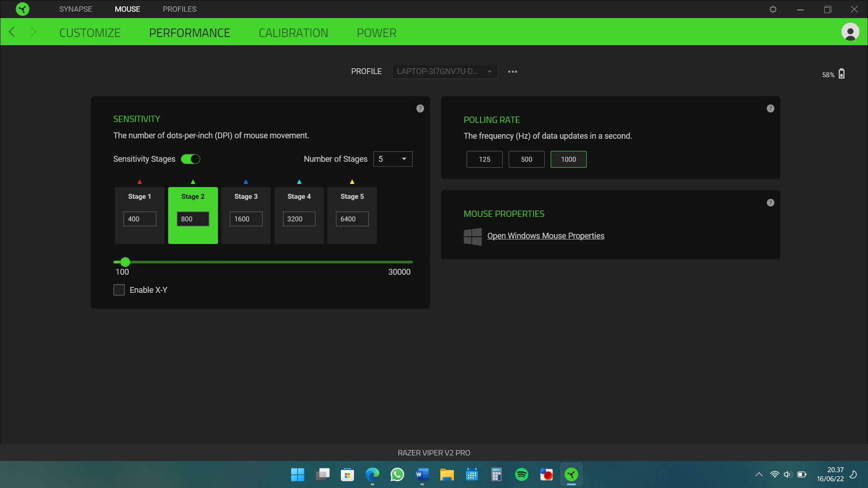Switch to the Calibration tab
This screenshot has height=488, width=868.
point(293,33)
